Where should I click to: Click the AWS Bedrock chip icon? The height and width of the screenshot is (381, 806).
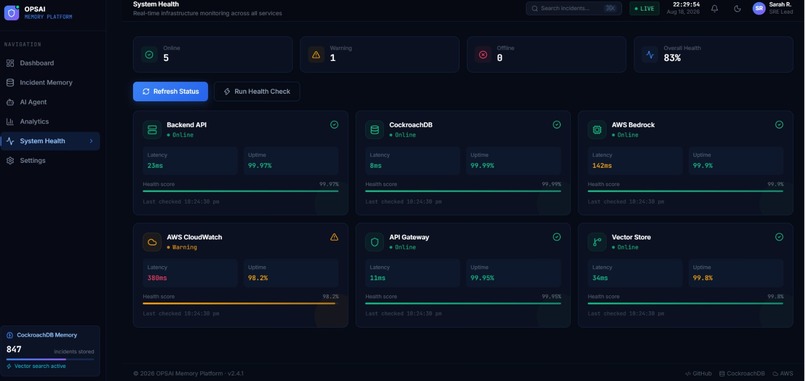pos(597,130)
